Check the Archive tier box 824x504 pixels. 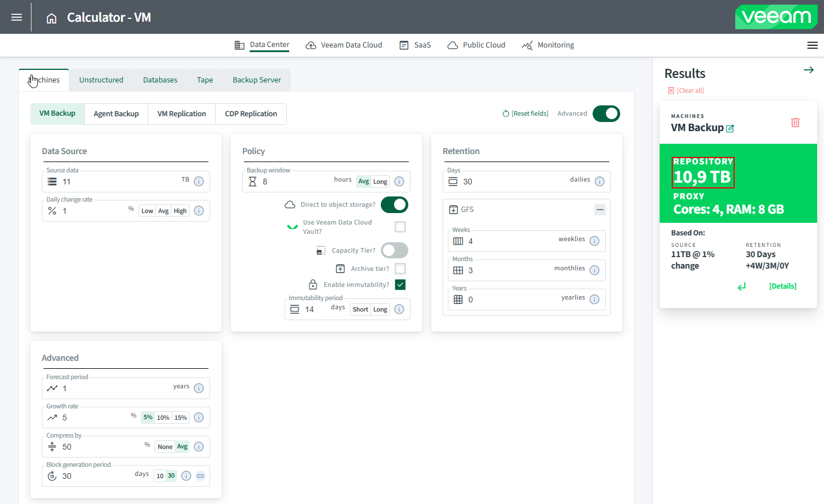point(400,269)
